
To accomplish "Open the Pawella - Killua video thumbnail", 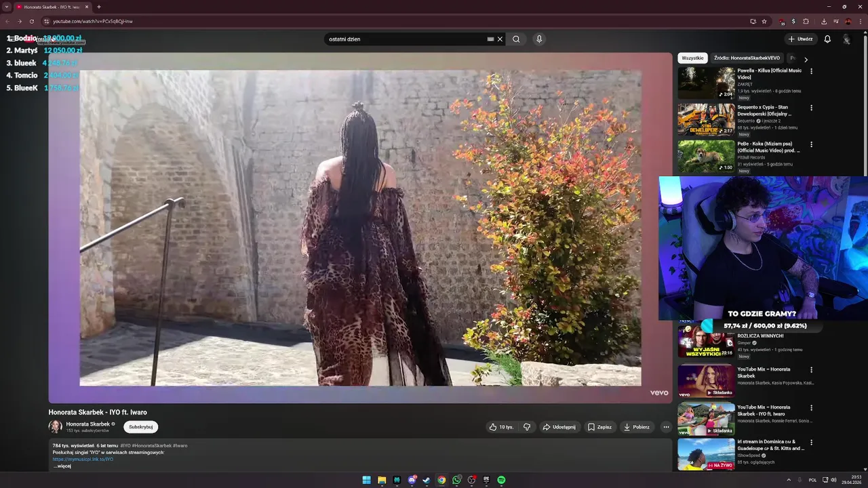I will [706, 83].
